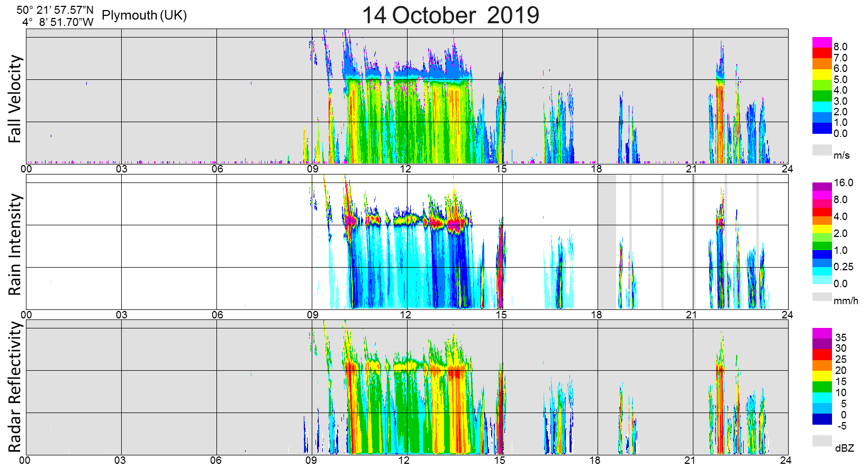Click the "1.0" label in Fall Velocity legend
868x476 pixels.
pyautogui.click(x=840, y=123)
